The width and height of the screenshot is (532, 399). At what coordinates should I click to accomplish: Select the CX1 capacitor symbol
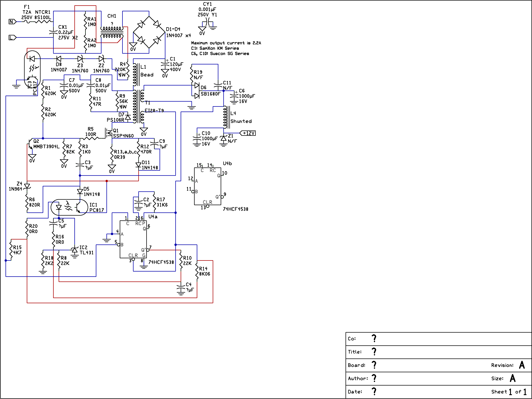[53, 32]
